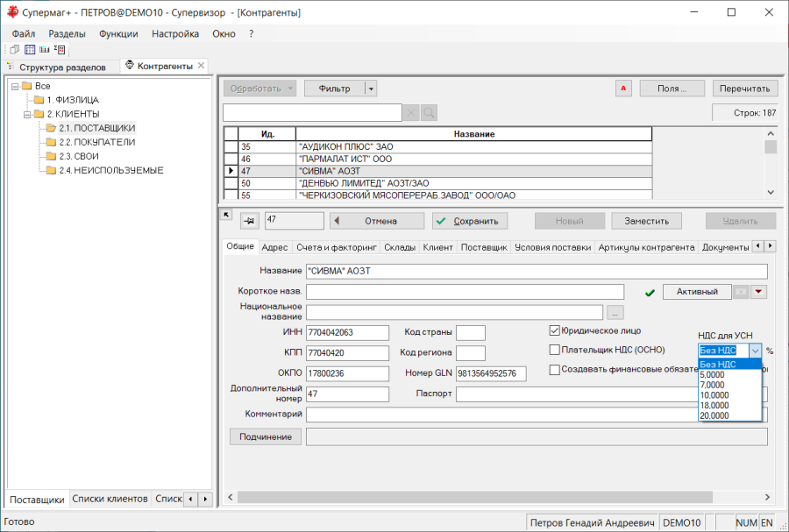The height and width of the screenshot is (532, 789).
Task: Click the cascade windows toolbar icon
Action: click(15, 49)
